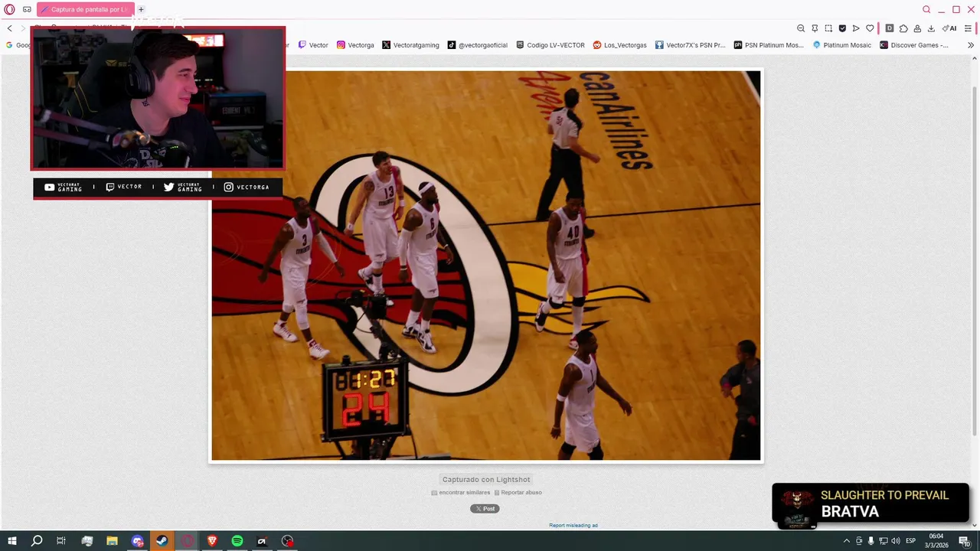Open the tab search magnifier in title bar
Screen dimensions: 980x551
coord(926,9)
